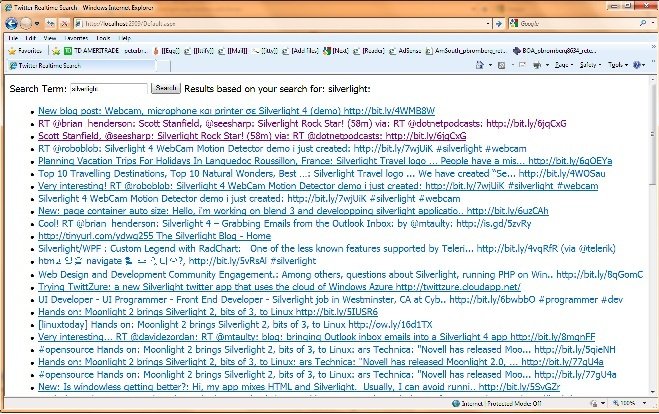
Task: Click Internet Protected Mode status indicator
Action: [497, 403]
